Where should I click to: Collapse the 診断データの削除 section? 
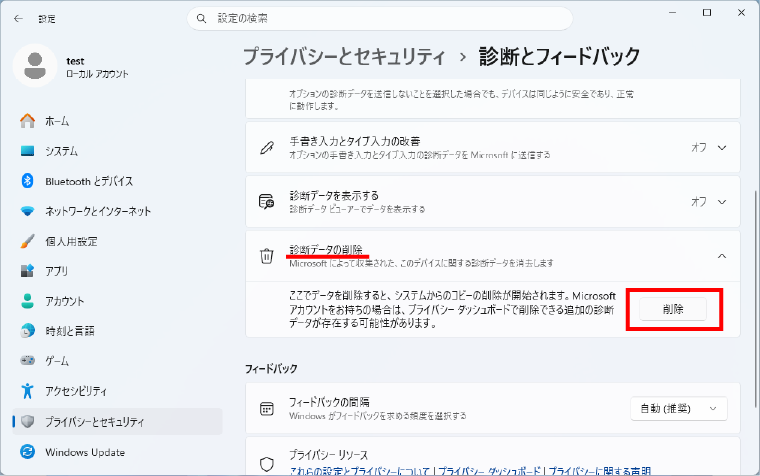722,256
